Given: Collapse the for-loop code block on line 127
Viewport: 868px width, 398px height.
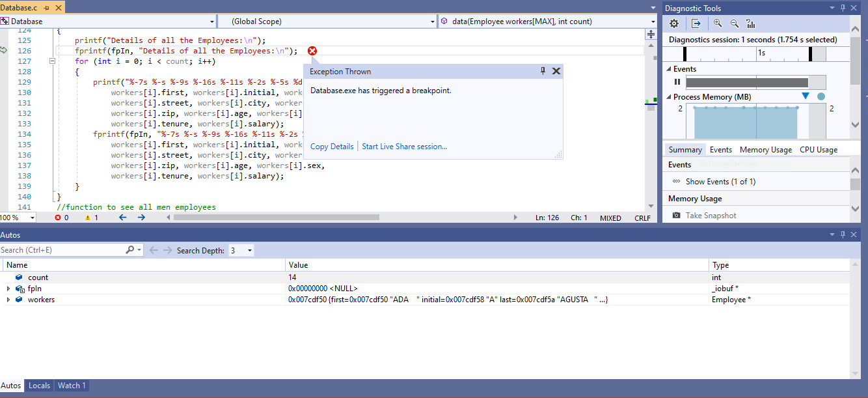Looking at the screenshot, I should tap(52, 61).
